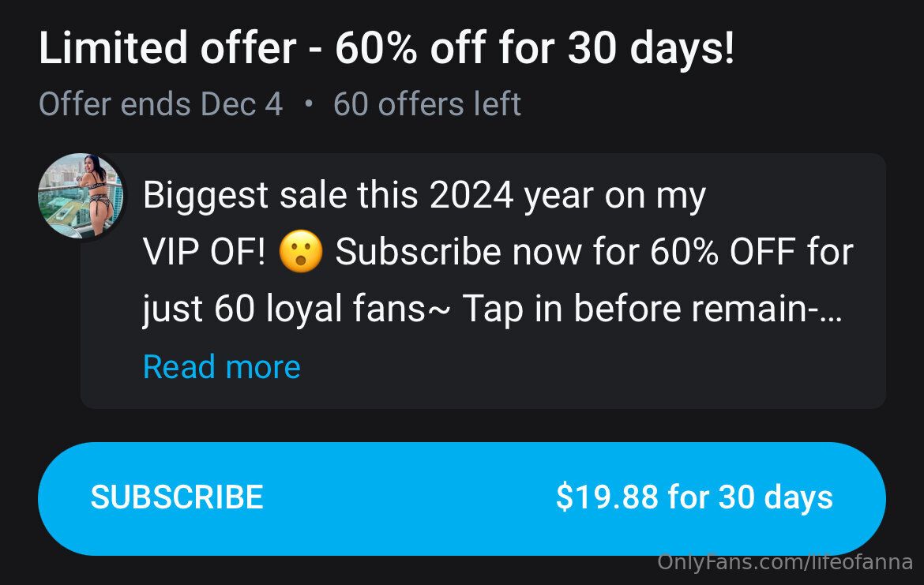
Task: Open the creator's profile avatar
Action: click(x=81, y=195)
